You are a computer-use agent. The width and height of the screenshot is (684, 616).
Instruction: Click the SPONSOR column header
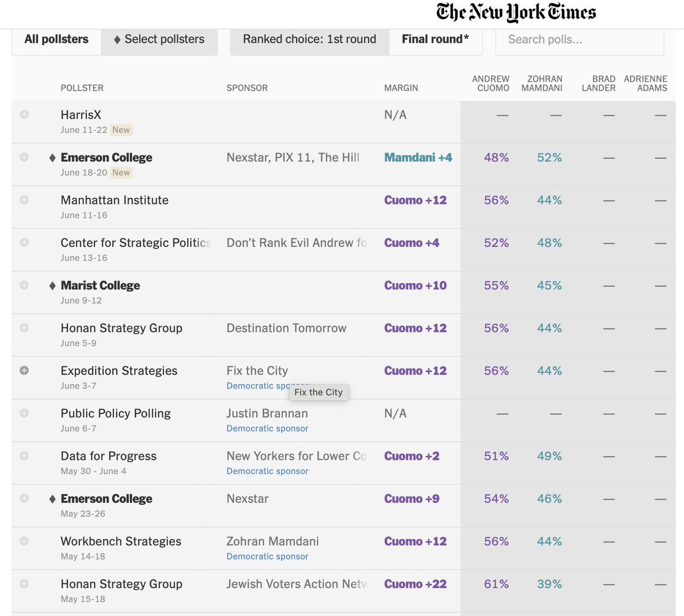(x=247, y=88)
